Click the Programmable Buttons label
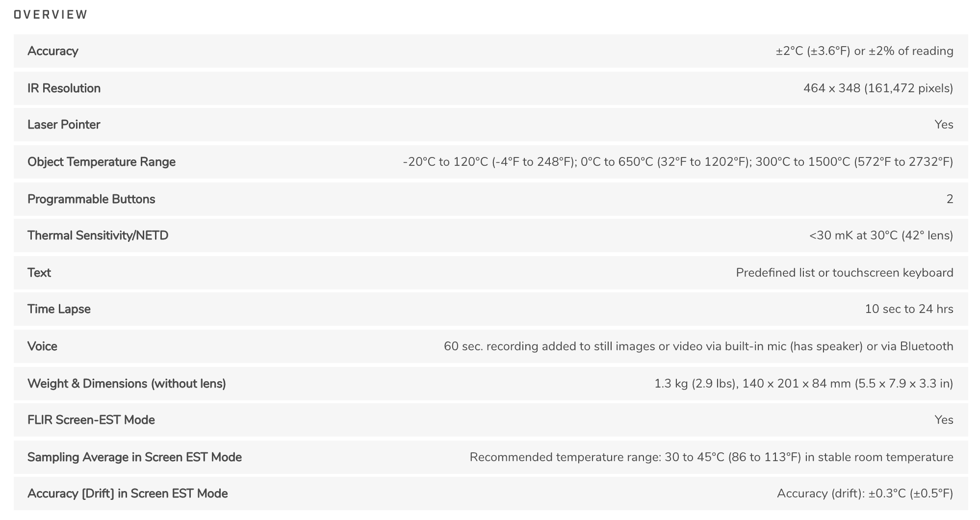 91,199
